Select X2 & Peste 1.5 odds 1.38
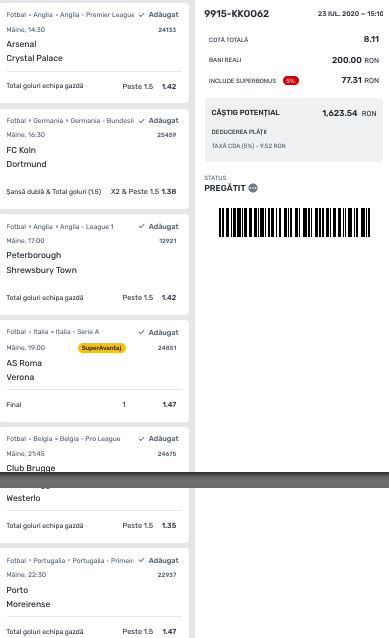 click(x=143, y=191)
